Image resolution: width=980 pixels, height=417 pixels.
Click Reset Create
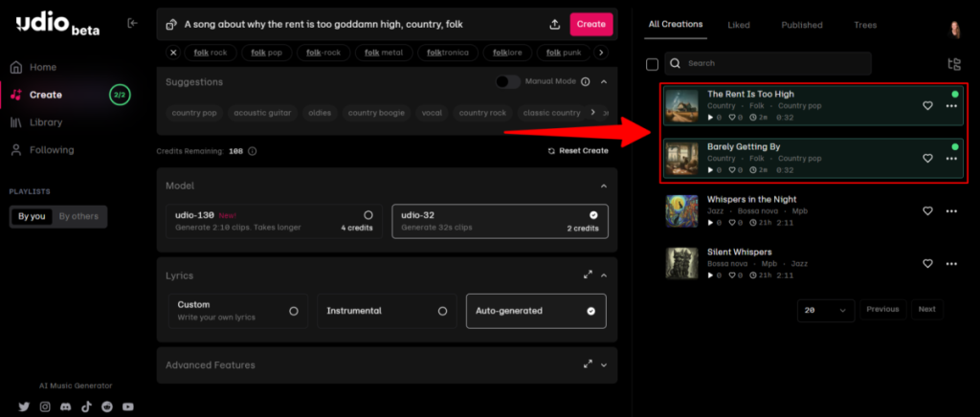coord(578,151)
